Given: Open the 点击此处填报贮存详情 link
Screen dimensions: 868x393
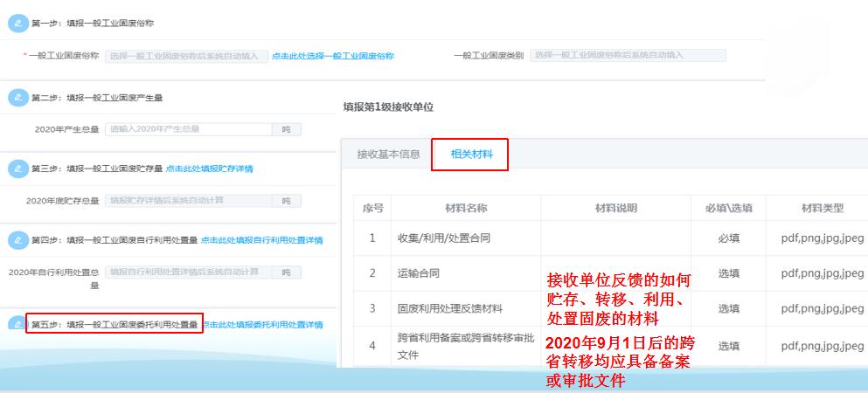Looking at the screenshot, I should tap(210, 169).
